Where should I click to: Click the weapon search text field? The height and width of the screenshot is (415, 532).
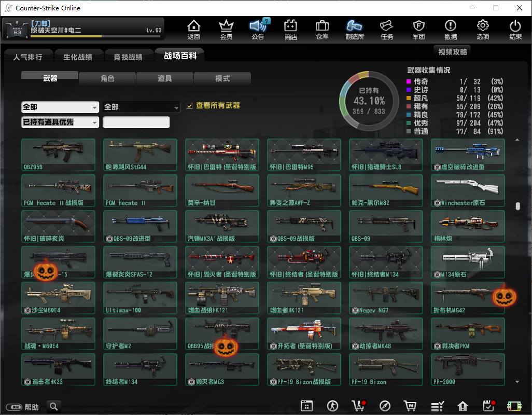136,122
